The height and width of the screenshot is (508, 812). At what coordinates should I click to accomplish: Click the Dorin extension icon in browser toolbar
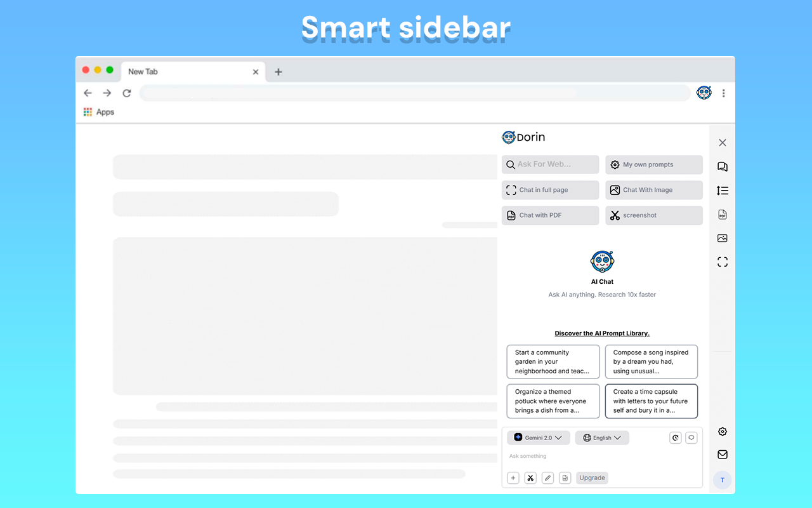pyautogui.click(x=704, y=93)
